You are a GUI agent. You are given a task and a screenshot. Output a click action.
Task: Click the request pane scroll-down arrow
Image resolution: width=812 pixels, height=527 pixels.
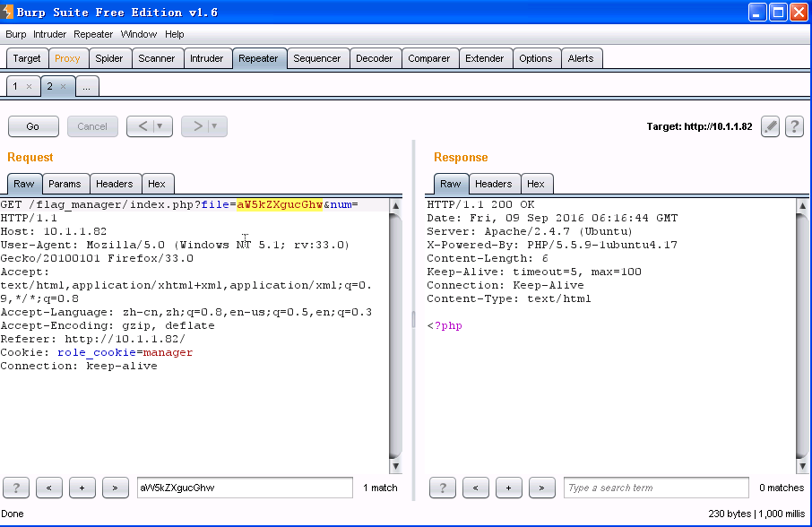click(x=395, y=466)
